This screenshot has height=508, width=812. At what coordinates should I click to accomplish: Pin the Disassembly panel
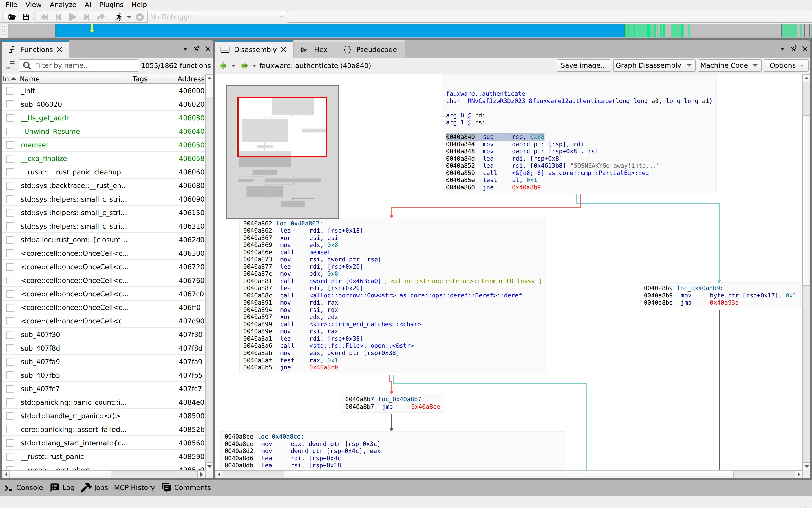click(794, 49)
